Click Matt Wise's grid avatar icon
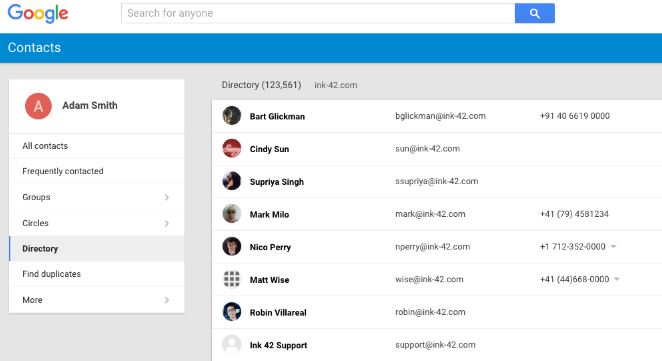662x361 pixels. pos(232,279)
